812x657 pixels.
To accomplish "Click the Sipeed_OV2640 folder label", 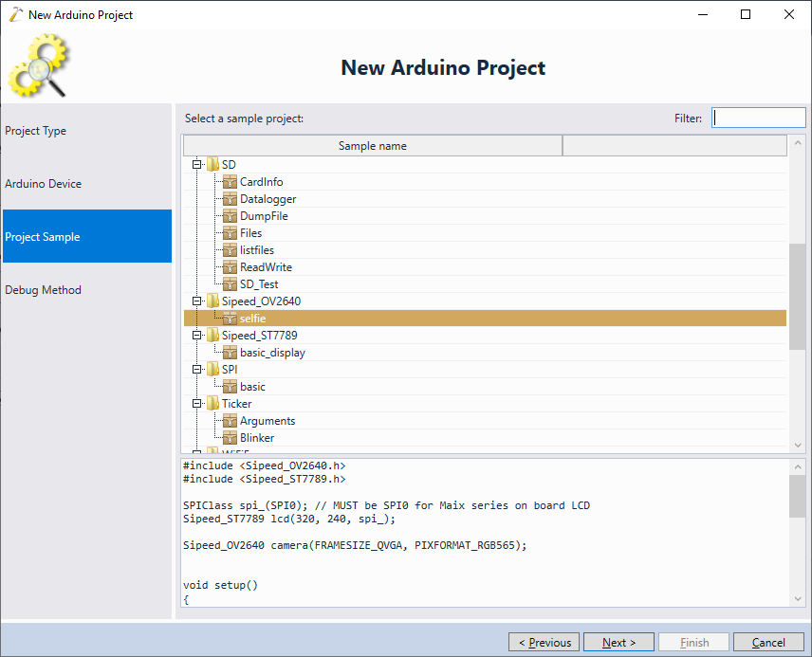I will pyautogui.click(x=262, y=301).
